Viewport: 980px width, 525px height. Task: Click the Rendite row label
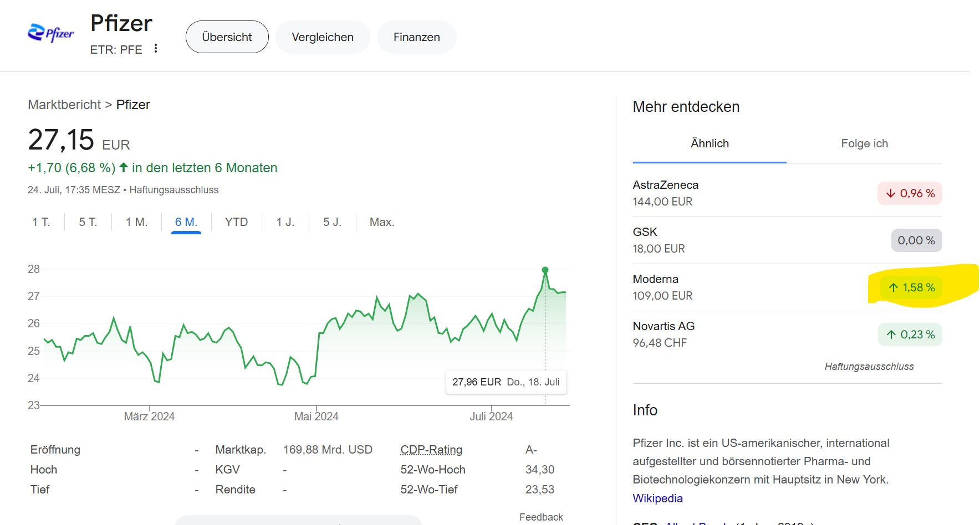coord(235,490)
